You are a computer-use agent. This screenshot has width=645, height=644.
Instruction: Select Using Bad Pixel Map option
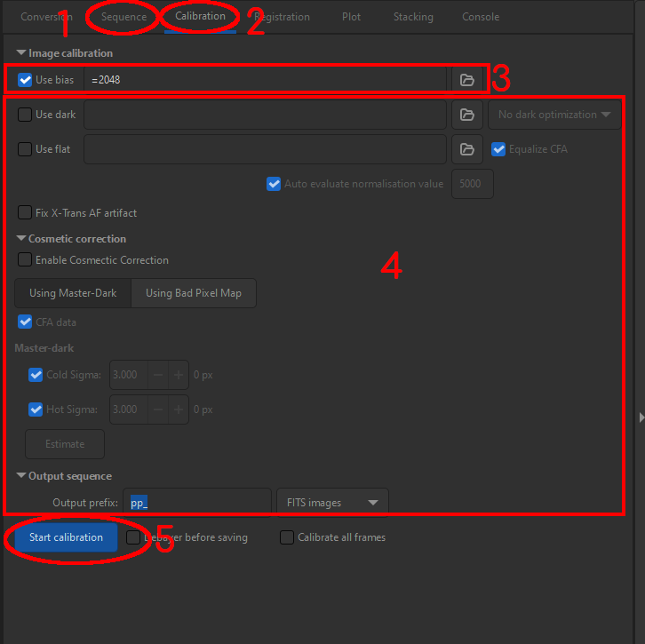[194, 293]
